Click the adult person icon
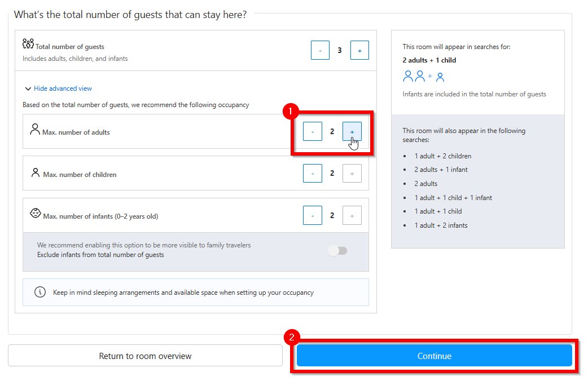 35,130
